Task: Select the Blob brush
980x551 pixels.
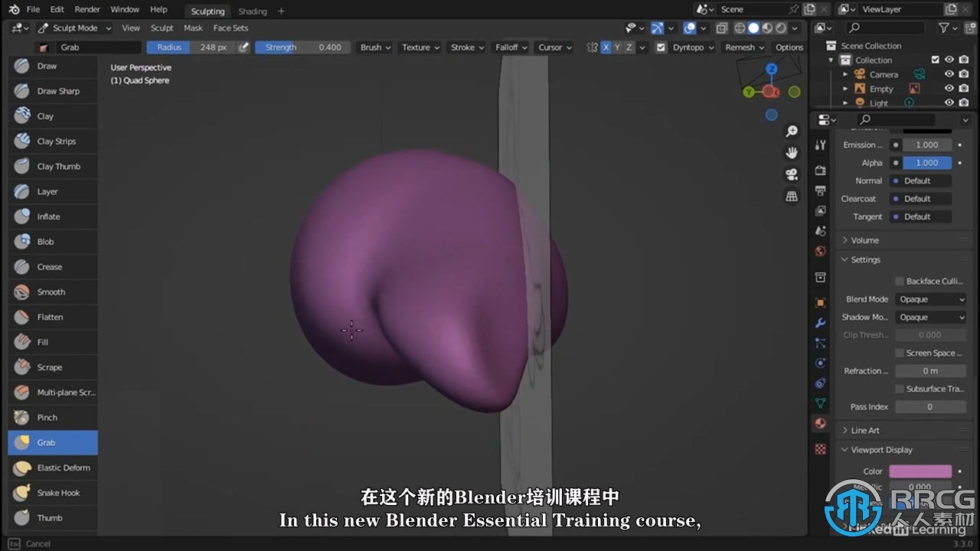Action: [53, 242]
